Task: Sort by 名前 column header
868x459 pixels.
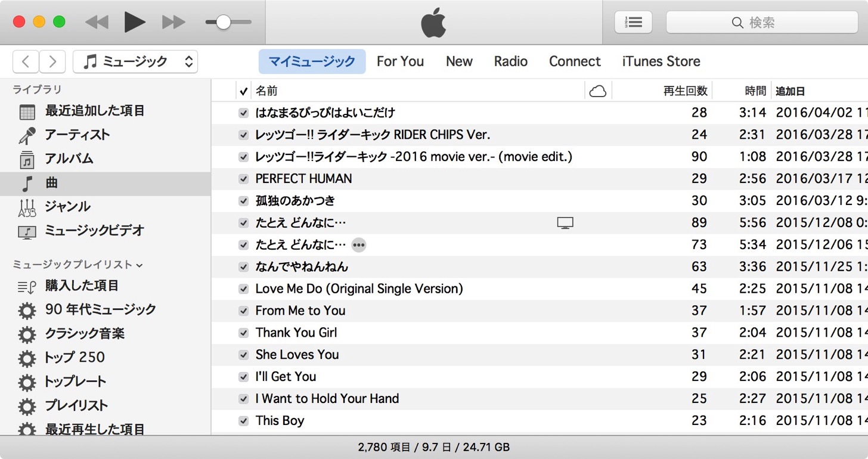Action: [x=418, y=91]
